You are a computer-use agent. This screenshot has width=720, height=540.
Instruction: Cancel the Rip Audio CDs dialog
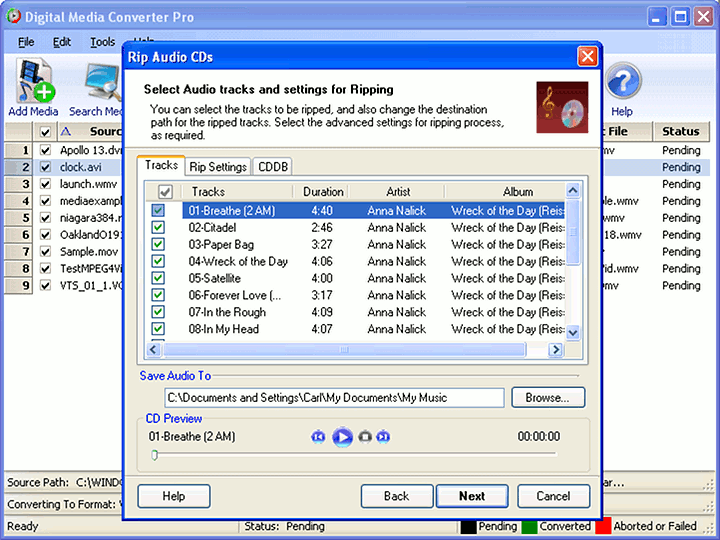coord(553,496)
